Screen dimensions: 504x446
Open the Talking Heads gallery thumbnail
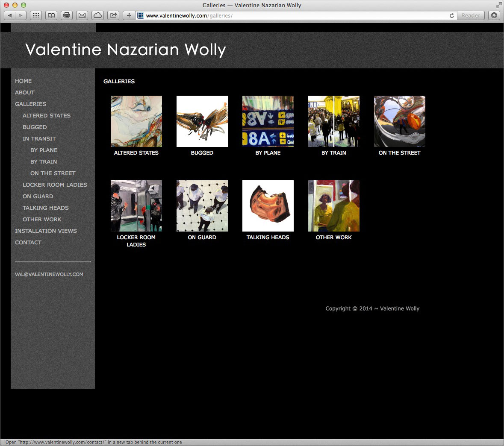click(268, 206)
